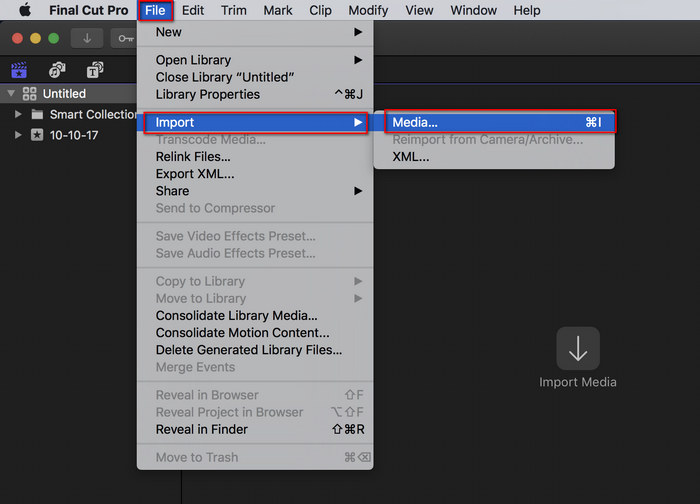Close the window with red button
Viewport: 700px width, 504px height.
coord(17,38)
